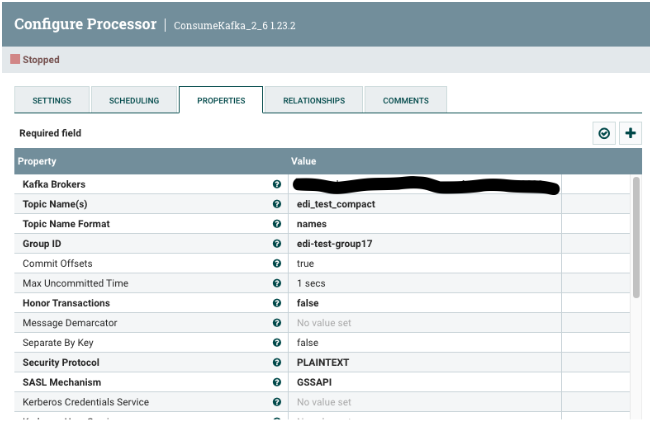Open help tooltip for Max Uncommitted Time
Viewport: 650px width, 427px height.
pos(277,283)
